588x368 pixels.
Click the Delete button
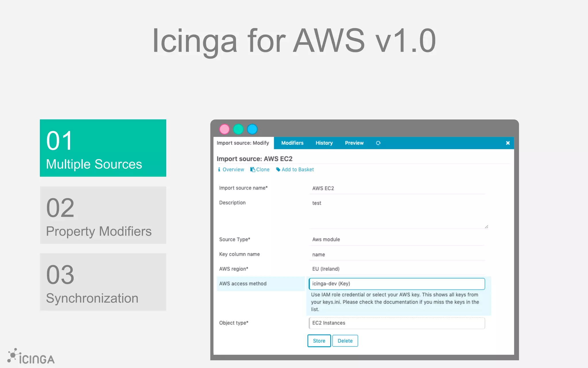(x=345, y=341)
